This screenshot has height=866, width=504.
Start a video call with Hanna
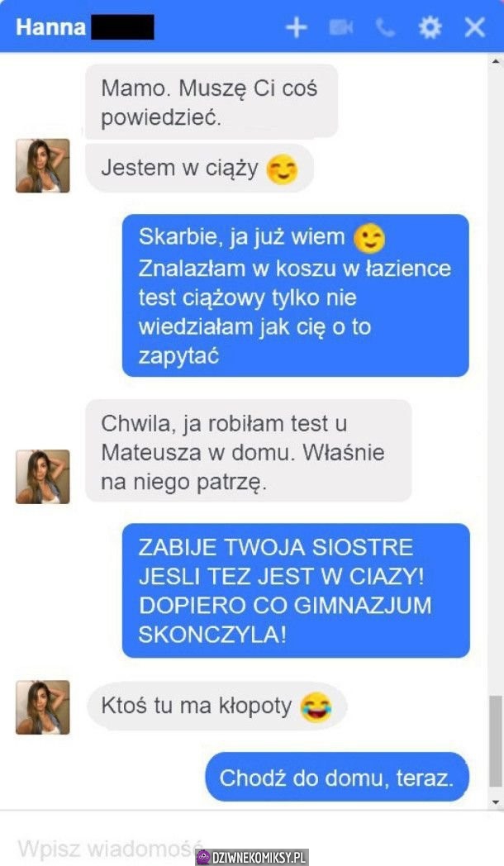click(341, 27)
